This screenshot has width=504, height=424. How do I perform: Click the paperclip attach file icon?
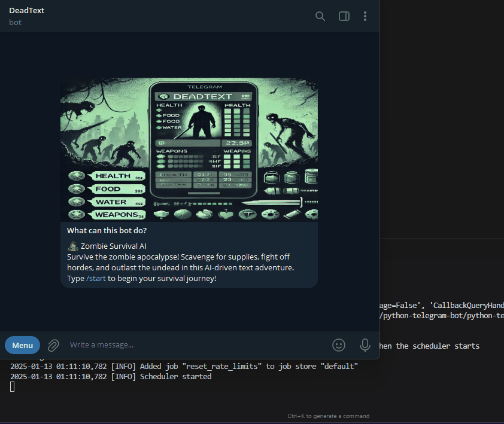tap(54, 345)
